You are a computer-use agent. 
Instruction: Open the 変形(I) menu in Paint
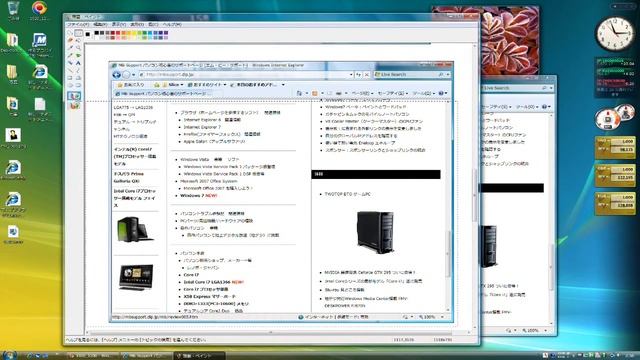coord(137,24)
